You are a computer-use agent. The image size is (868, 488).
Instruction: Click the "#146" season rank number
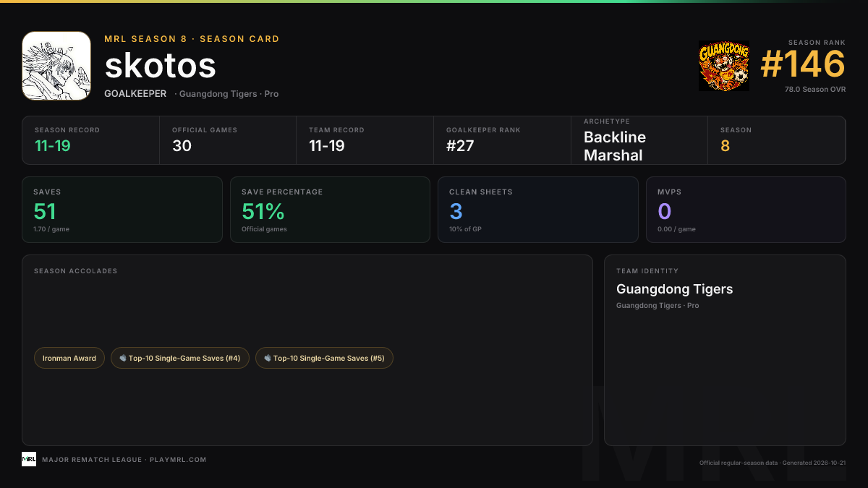(x=803, y=64)
